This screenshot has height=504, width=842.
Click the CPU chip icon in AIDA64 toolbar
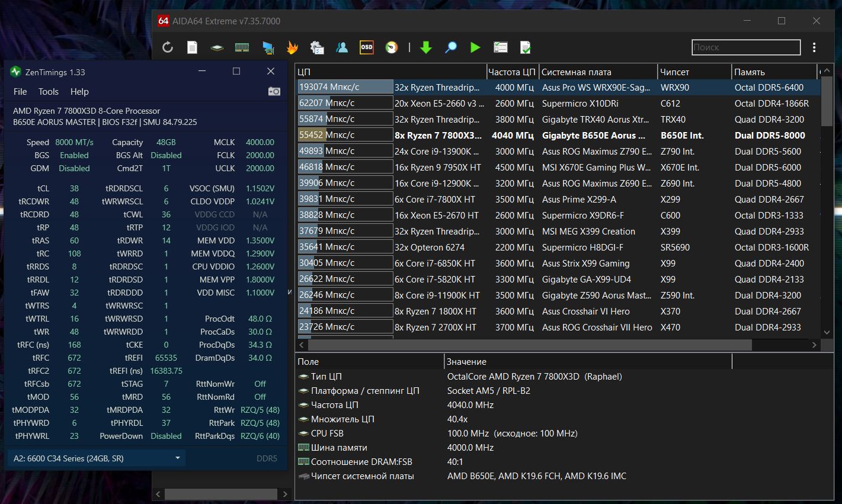pyautogui.click(x=217, y=47)
